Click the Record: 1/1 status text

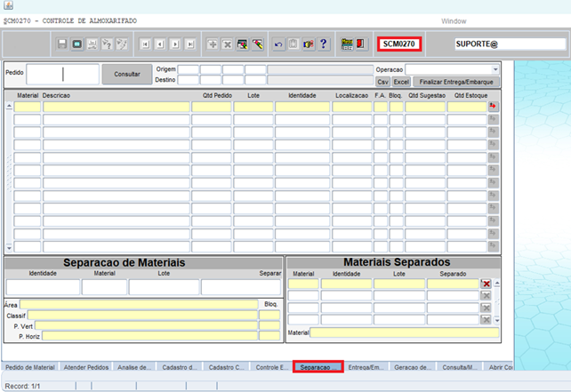pyautogui.click(x=22, y=386)
